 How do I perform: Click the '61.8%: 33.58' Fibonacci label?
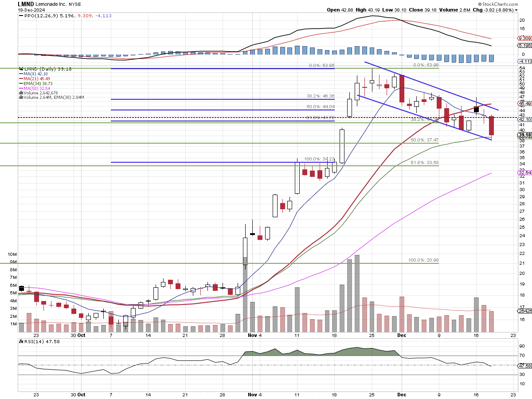click(424, 163)
